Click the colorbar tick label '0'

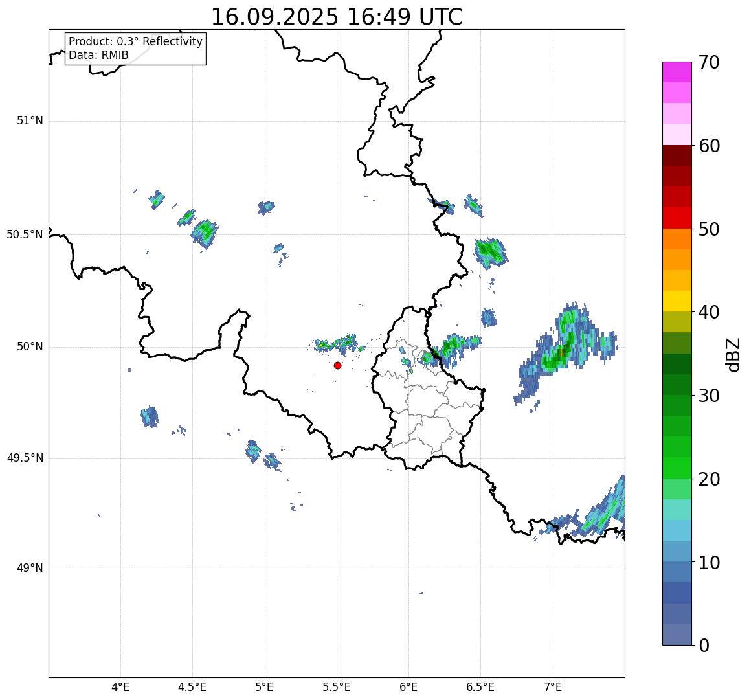(704, 646)
